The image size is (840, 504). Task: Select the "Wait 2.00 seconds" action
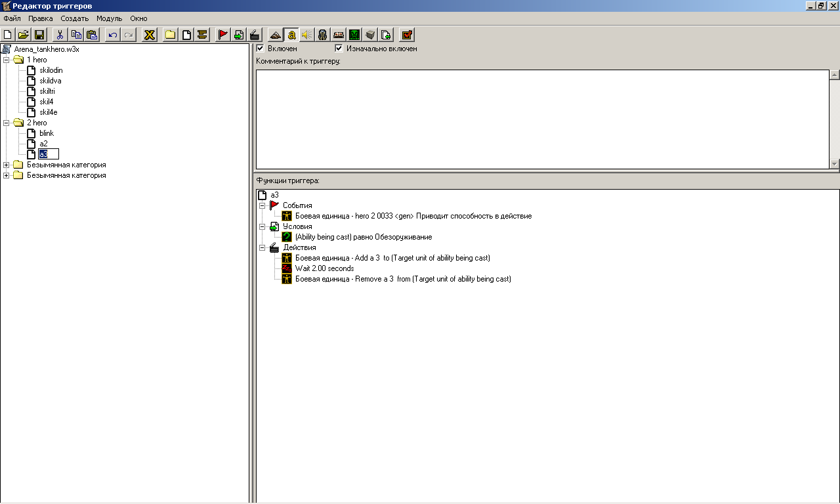tap(325, 268)
